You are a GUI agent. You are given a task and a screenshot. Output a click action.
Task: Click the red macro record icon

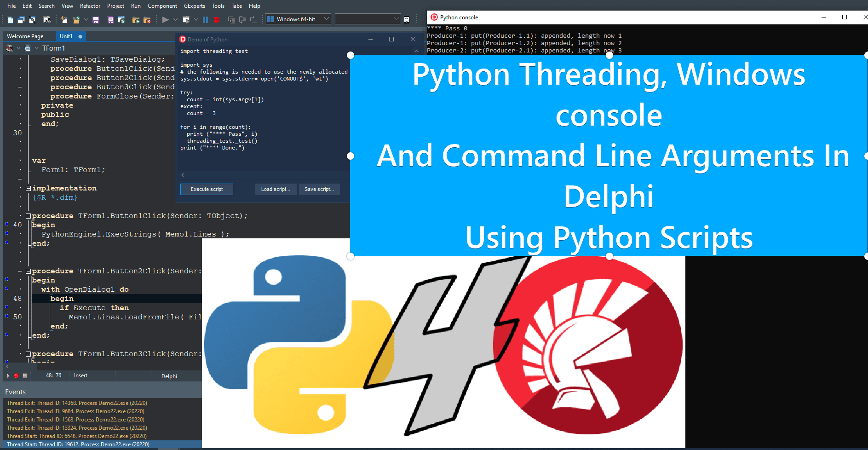coord(16,376)
